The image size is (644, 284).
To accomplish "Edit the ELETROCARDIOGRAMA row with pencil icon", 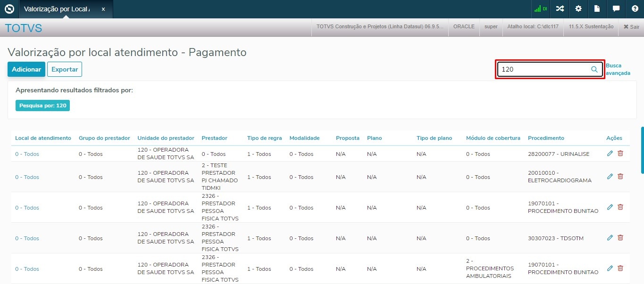I will click(x=610, y=177).
